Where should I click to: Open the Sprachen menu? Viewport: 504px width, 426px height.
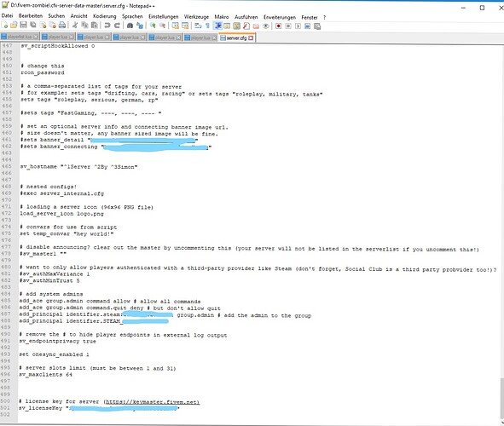(132, 16)
